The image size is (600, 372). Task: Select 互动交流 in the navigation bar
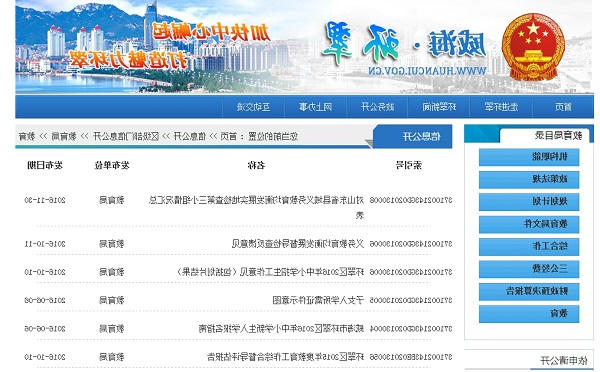253,107
